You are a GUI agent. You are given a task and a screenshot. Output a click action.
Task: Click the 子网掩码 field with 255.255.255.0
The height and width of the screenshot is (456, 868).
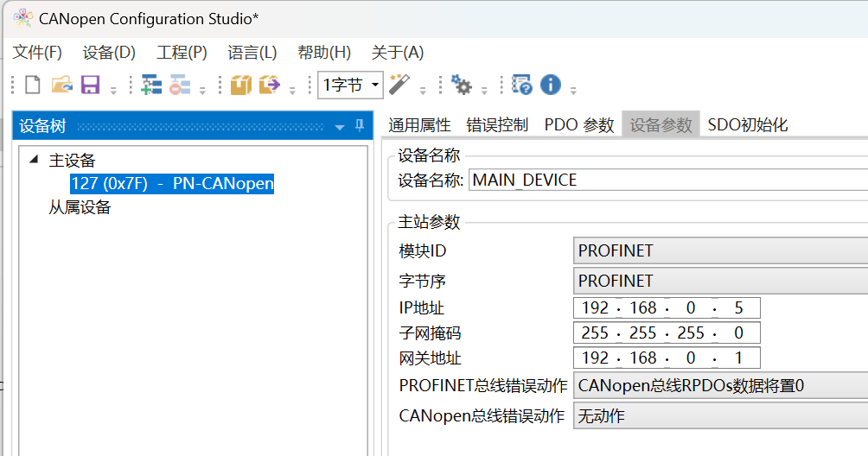(x=667, y=333)
